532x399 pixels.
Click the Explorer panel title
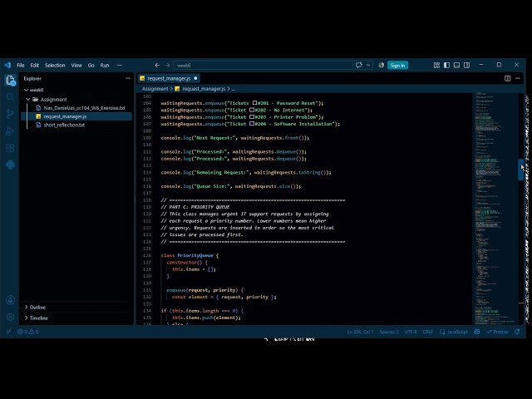click(x=32, y=78)
